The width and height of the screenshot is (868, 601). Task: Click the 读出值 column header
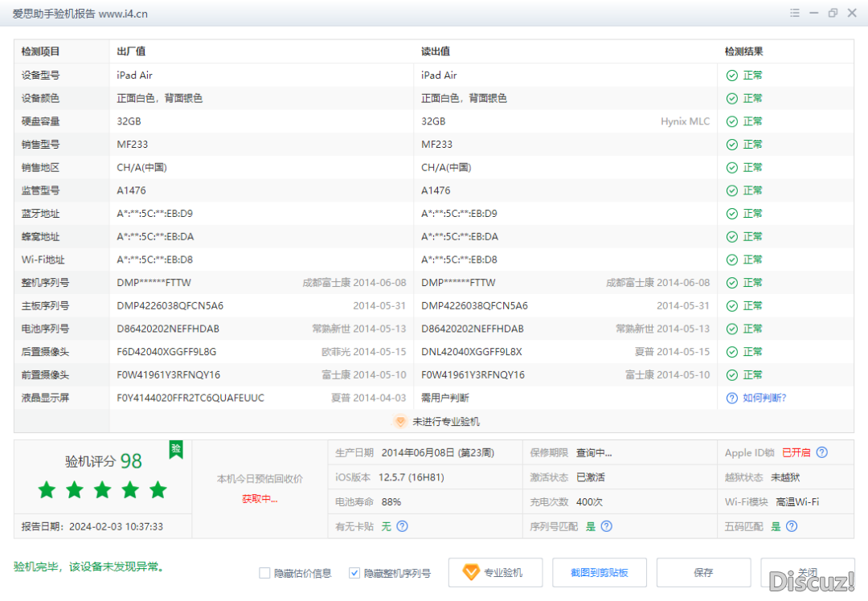436,51
